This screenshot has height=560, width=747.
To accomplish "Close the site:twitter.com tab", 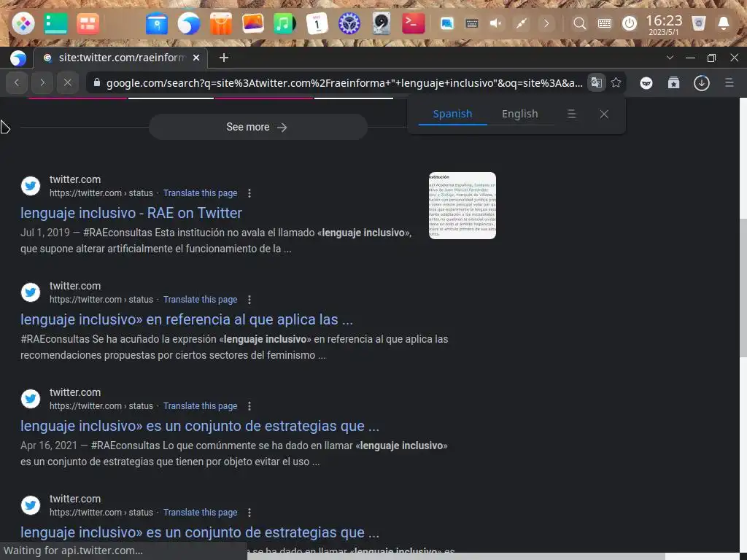I will click(x=196, y=58).
